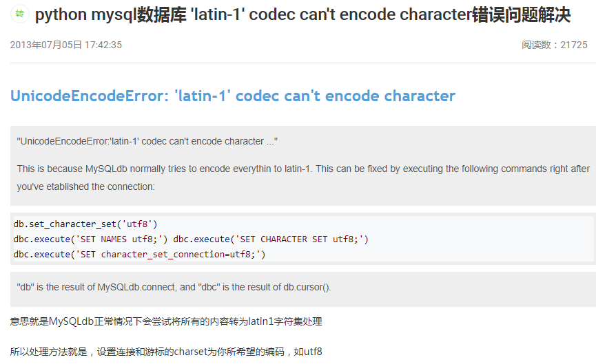Click the code line db.set_character_set('utf8')
Image resolution: width=596 pixels, height=364 pixels.
pyautogui.click(x=85, y=224)
